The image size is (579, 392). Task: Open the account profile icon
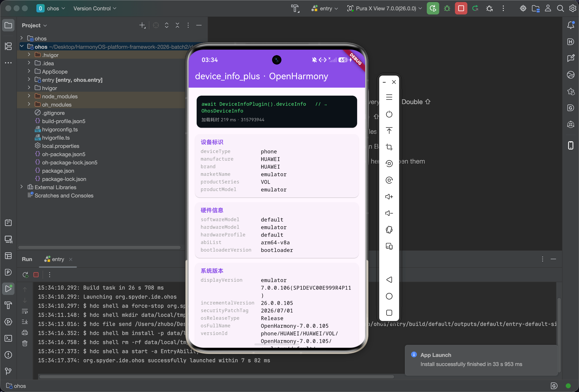(548, 8)
